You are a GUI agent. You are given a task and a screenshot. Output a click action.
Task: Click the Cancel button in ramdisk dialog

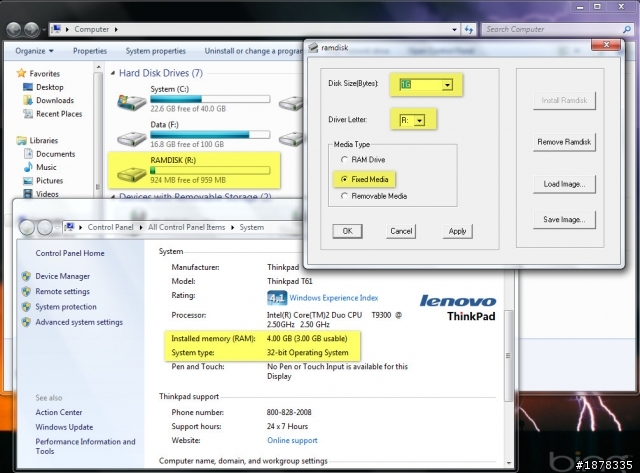401,231
